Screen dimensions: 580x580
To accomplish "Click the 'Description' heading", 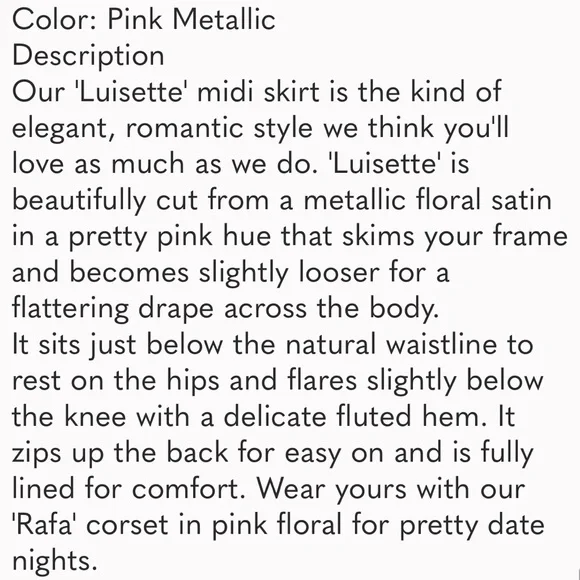I will tap(88, 56).
